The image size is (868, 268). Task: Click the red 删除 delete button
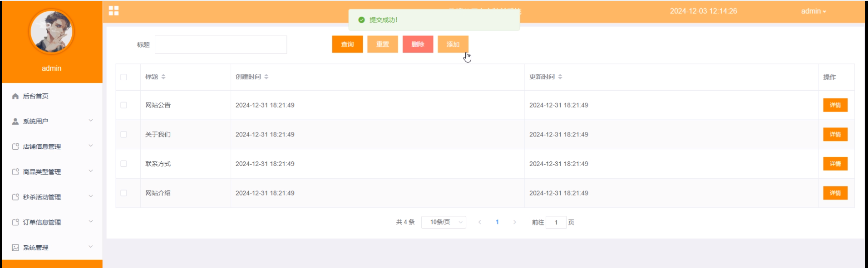(418, 44)
